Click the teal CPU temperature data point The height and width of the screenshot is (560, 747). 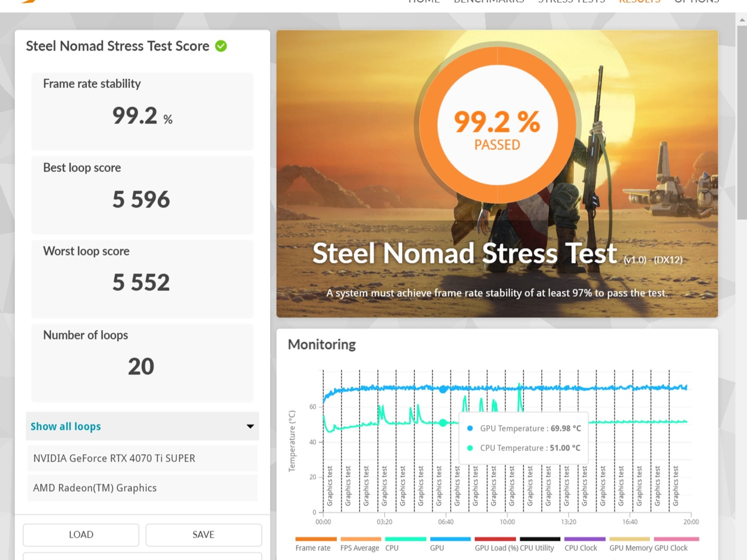443,423
